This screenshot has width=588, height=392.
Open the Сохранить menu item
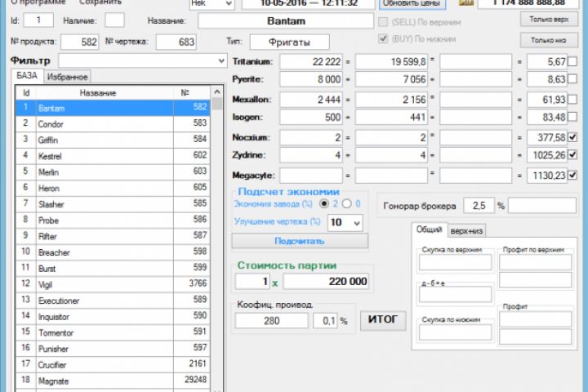coord(100,2)
